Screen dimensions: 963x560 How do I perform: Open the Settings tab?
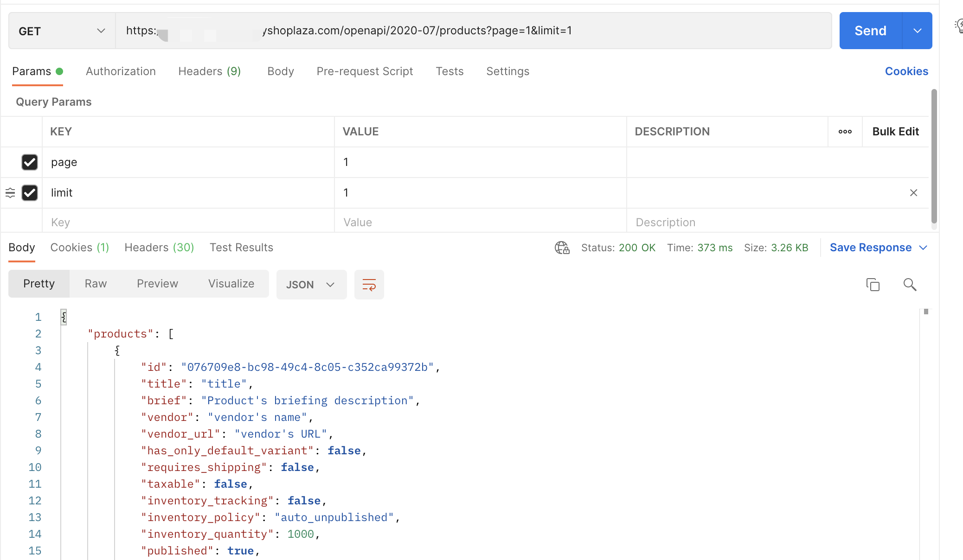coord(507,71)
